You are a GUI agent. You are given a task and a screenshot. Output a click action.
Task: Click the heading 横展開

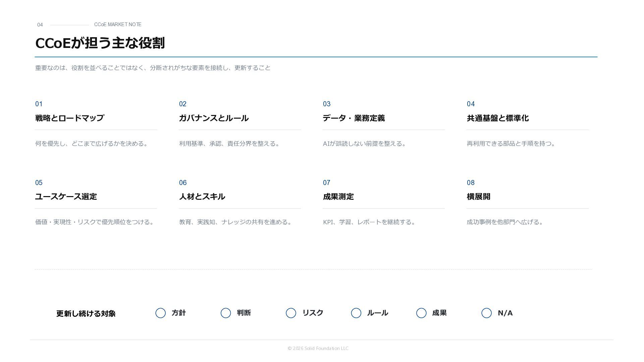coord(479,196)
